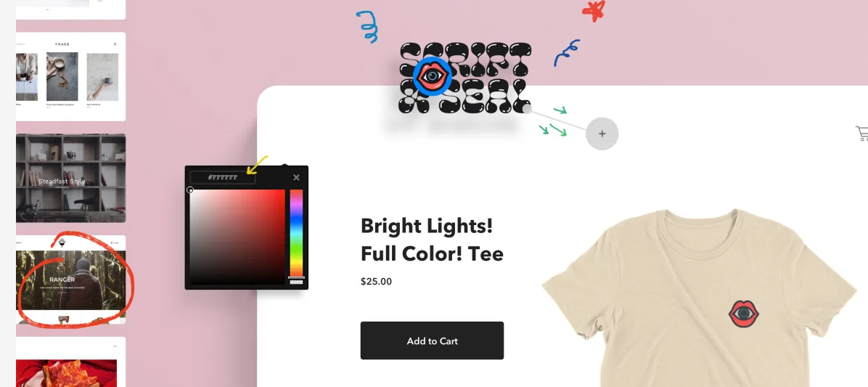Click the cart icon in Trace template
The width and height of the screenshot is (868, 387).
tap(115, 44)
